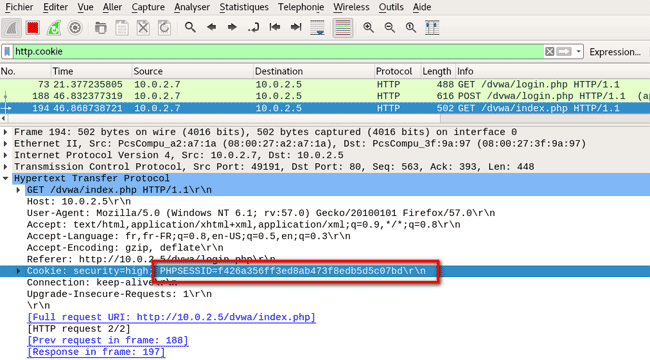Open the Telephonie menu

pos(301,7)
